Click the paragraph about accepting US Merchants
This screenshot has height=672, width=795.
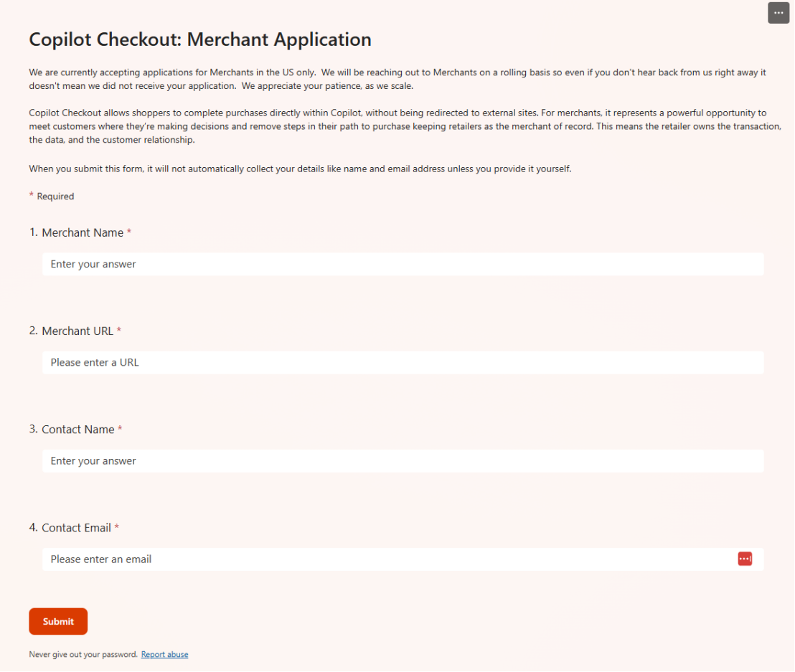point(397,79)
